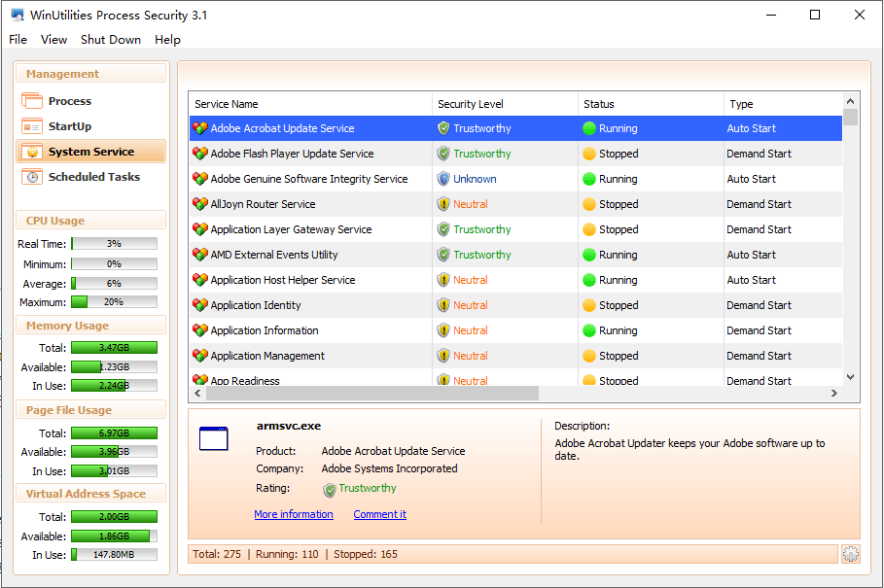The image size is (884, 588).
Task: Click the service icon for Application Management
Action: coord(200,356)
